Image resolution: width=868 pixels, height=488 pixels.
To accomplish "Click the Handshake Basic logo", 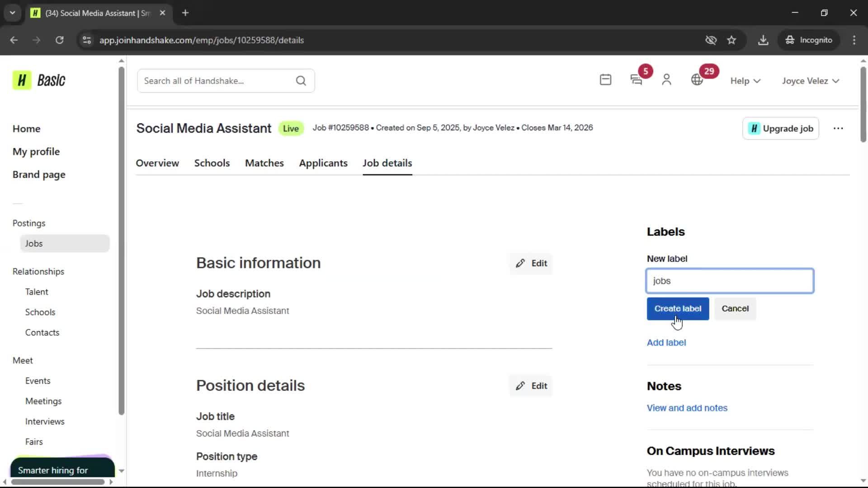I will click(39, 80).
